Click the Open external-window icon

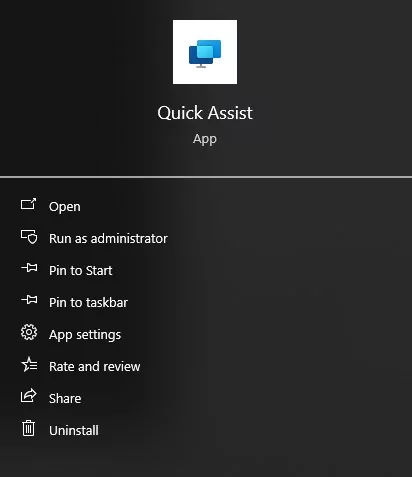(28, 204)
